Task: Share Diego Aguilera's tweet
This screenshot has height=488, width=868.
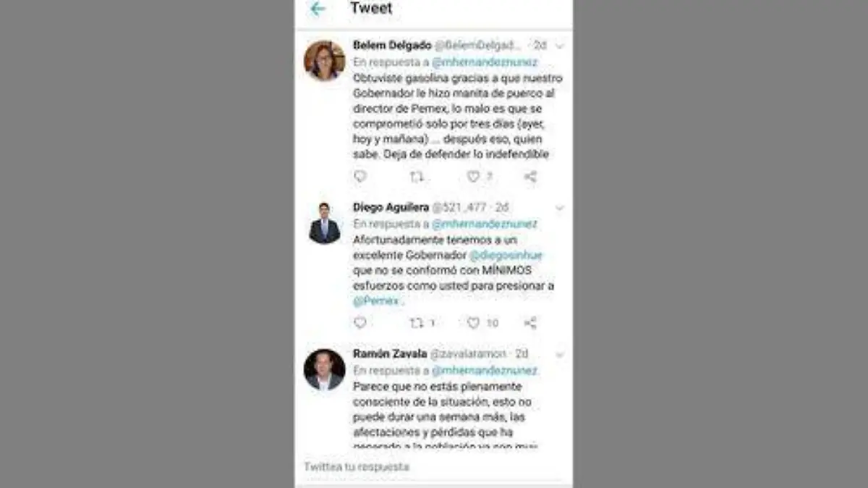Action: 530,323
